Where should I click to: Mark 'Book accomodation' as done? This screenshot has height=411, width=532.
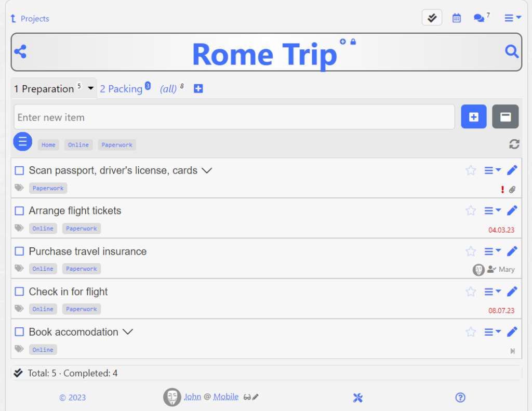tap(19, 332)
